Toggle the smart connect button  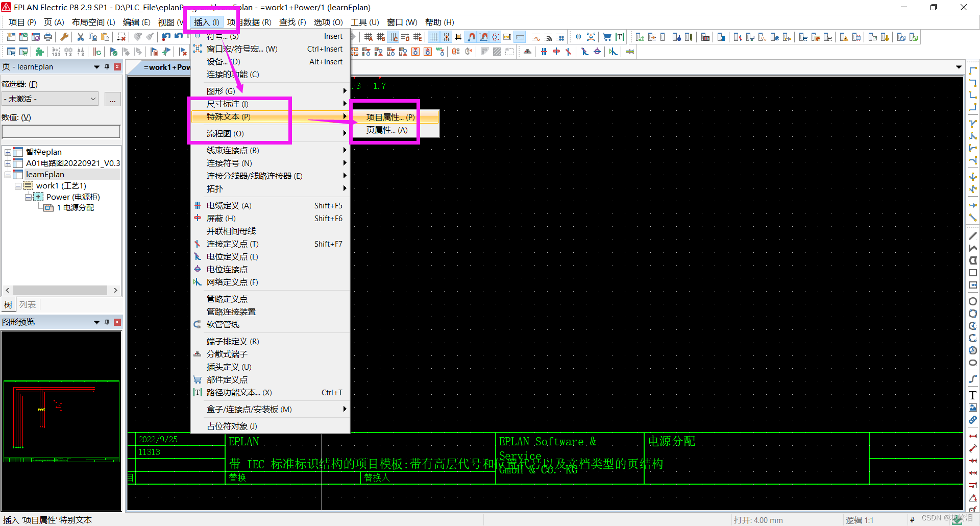click(x=495, y=37)
